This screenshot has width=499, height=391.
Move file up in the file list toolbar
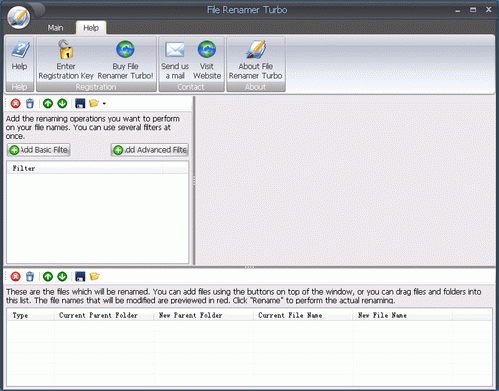click(x=48, y=277)
